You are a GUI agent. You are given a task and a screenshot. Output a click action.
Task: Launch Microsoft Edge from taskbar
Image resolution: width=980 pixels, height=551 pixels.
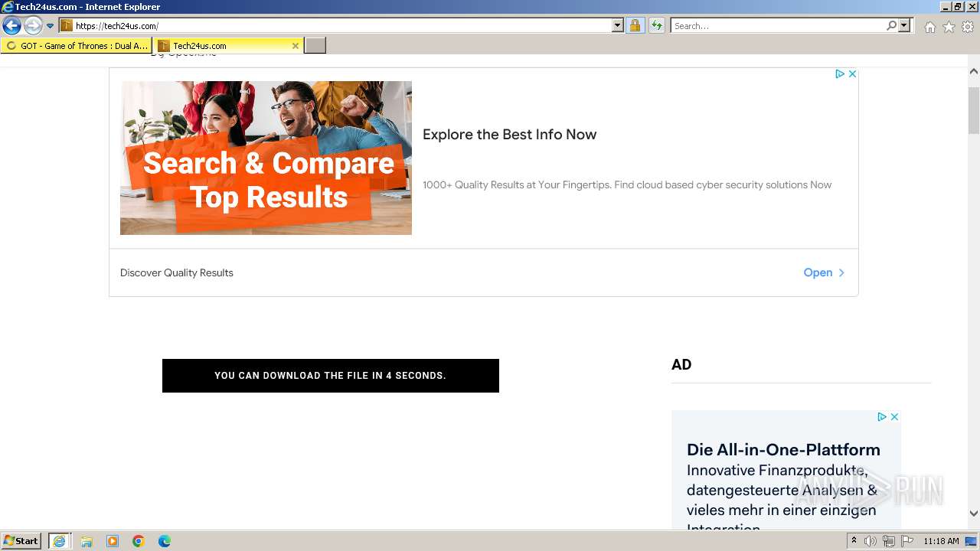tap(165, 541)
